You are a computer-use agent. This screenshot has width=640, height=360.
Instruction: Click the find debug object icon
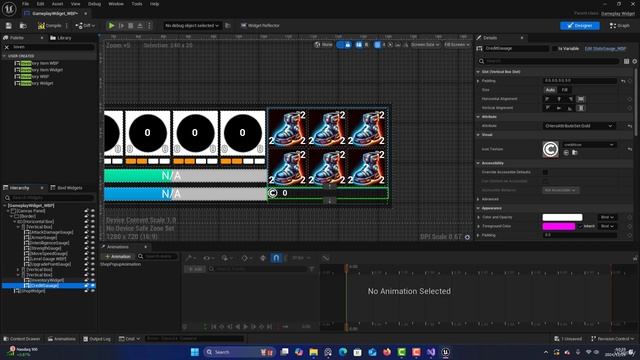click(228, 26)
